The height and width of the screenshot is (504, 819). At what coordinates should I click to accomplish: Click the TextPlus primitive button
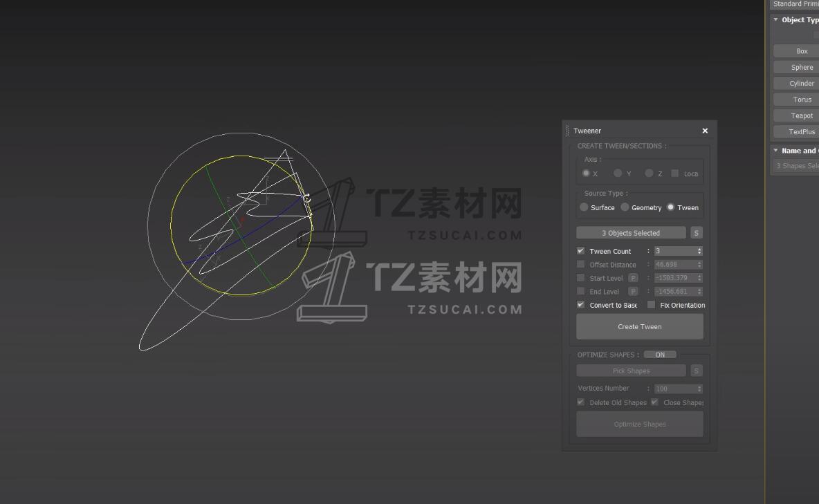796,131
